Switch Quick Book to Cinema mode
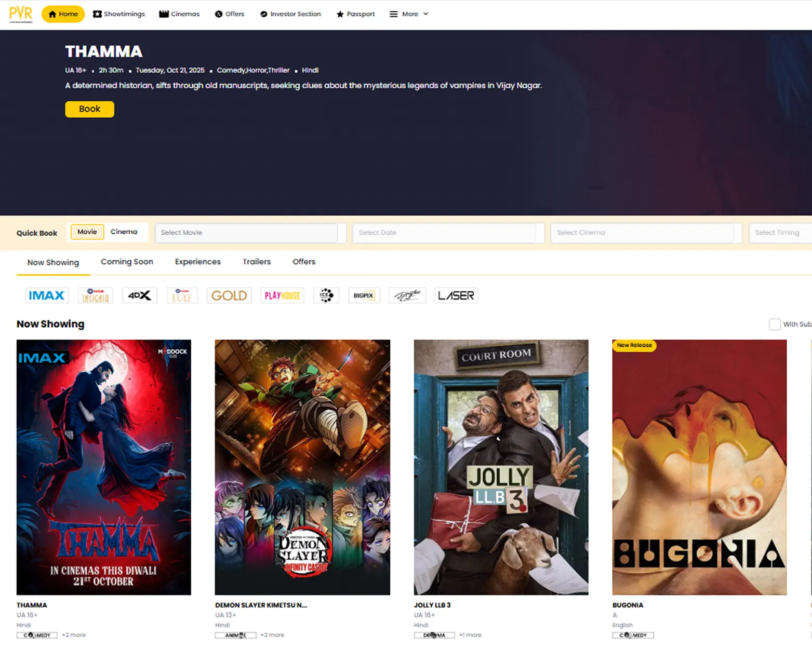Screen dimensions: 812x649 pos(124,232)
